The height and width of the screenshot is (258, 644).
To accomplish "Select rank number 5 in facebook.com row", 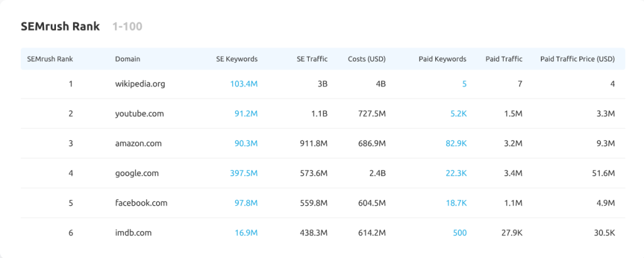I will 70,203.
